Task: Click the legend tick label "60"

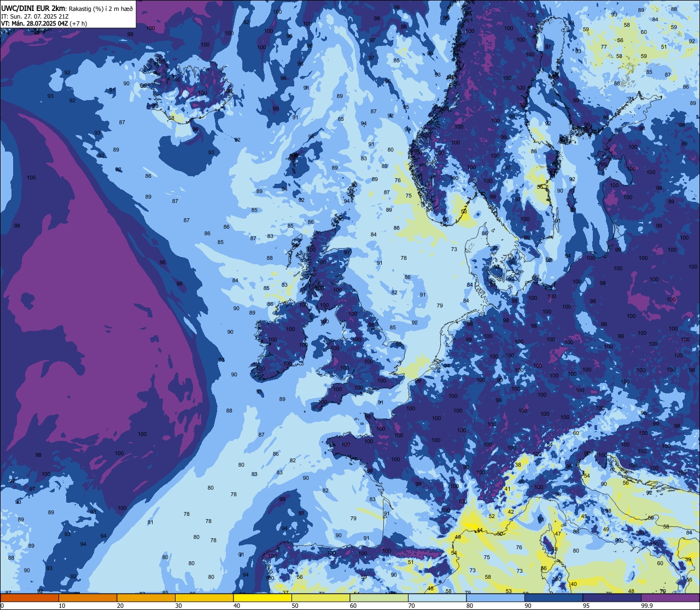Action: click(x=353, y=606)
